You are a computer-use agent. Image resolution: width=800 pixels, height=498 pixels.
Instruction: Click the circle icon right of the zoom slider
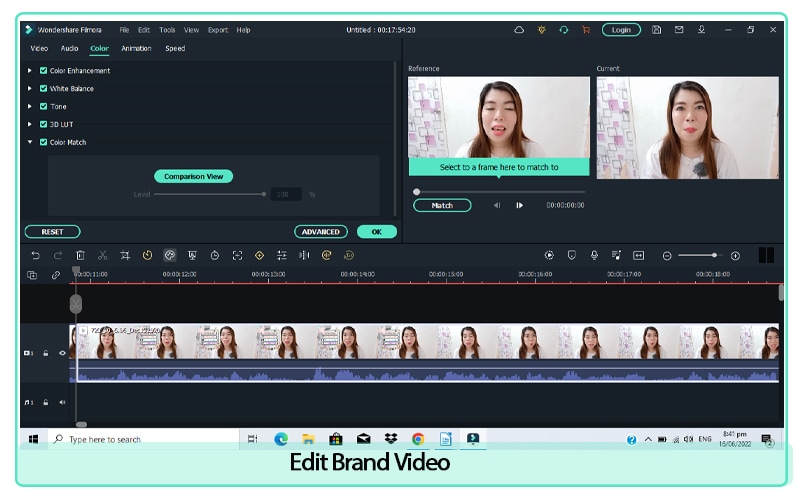(x=735, y=256)
